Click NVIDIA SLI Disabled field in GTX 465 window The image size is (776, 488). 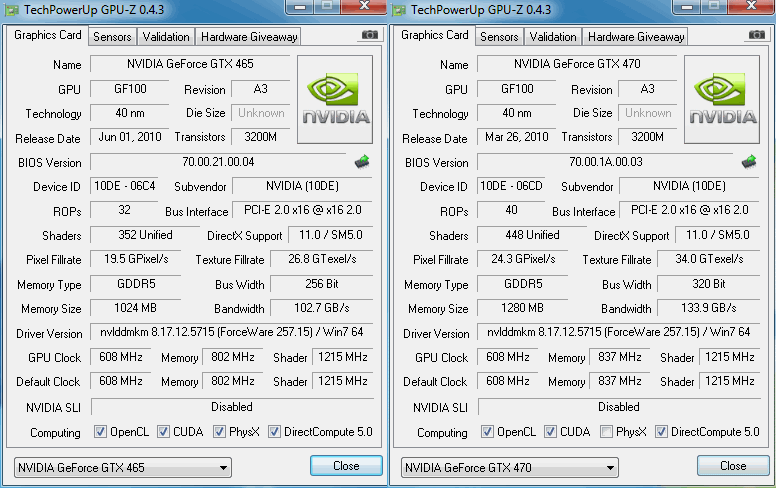(232, 407)
